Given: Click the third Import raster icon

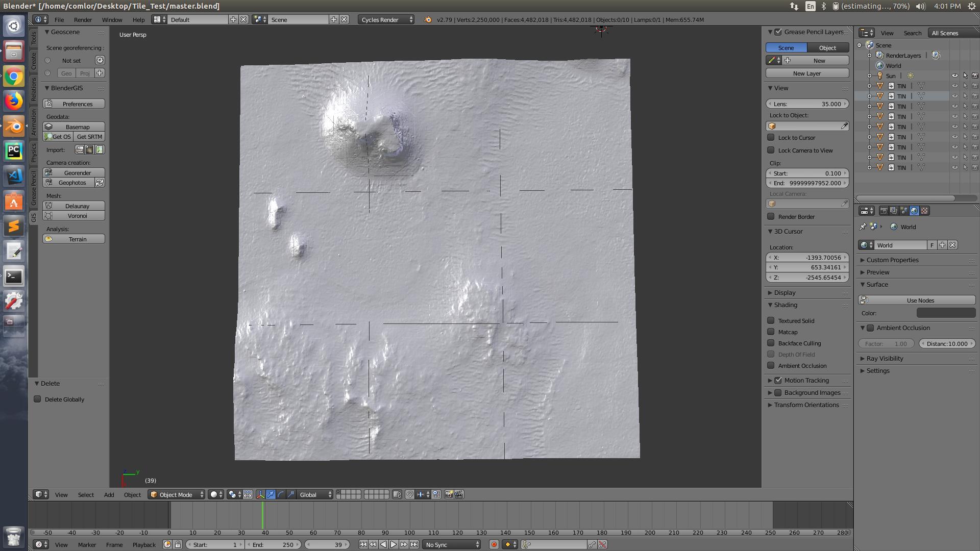Looking at the screenshot, I should coord(100,149).
